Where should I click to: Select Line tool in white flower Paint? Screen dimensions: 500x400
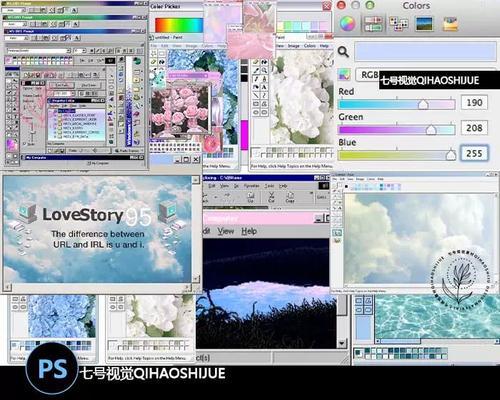click(256, 95)
